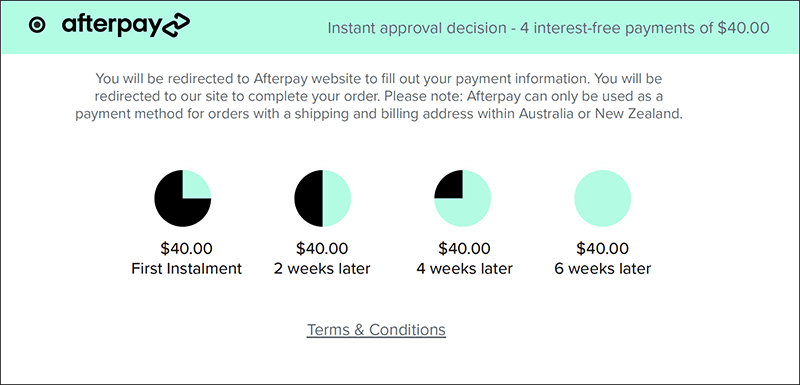The width and height of the screenshot is (800, 385).
Task: Click the mint green Afterpay header bar
Action: (400, 28)
